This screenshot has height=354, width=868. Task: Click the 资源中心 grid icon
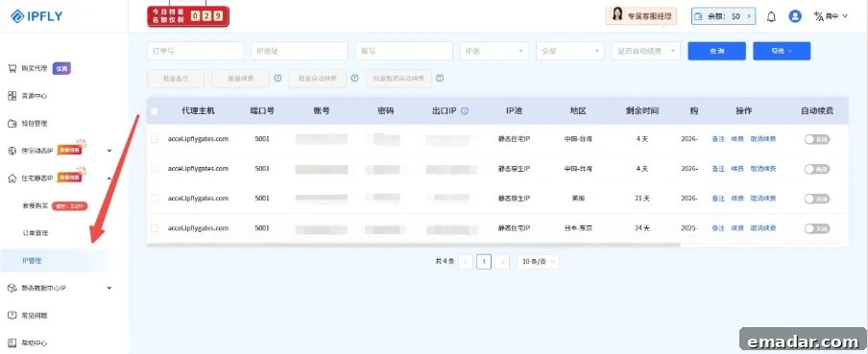click(12, 96)
